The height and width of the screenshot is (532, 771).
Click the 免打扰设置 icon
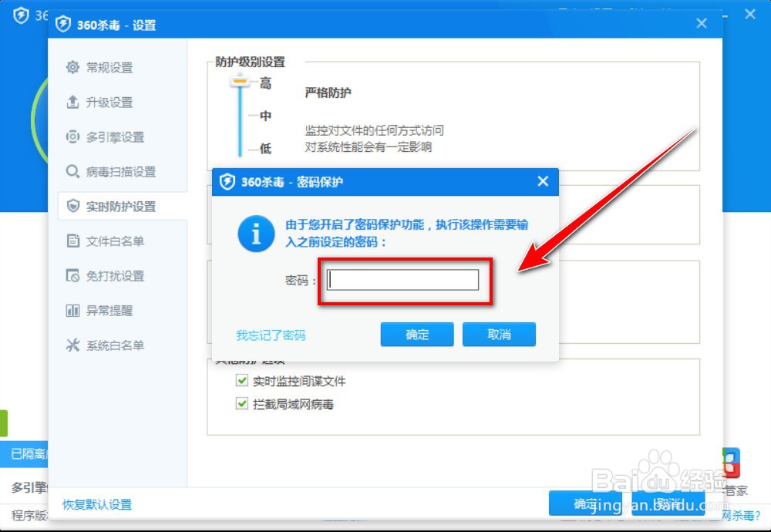pos(72,275)
